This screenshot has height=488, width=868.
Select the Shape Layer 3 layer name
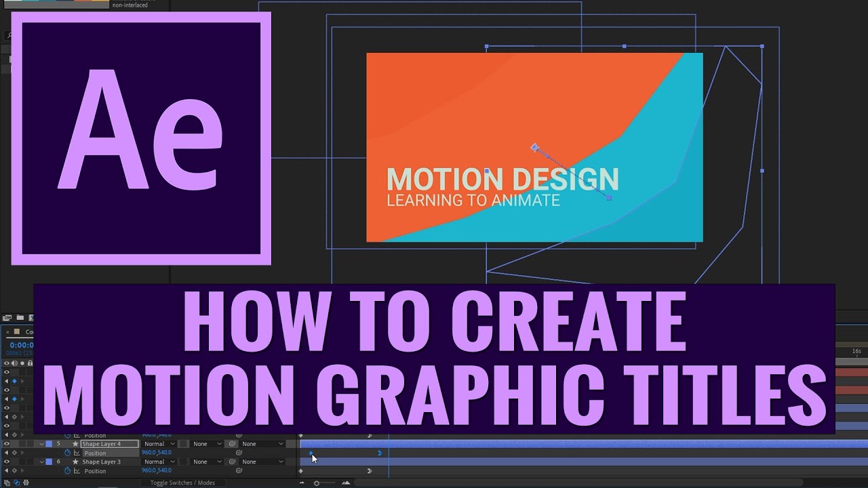(x=101, y=462)
